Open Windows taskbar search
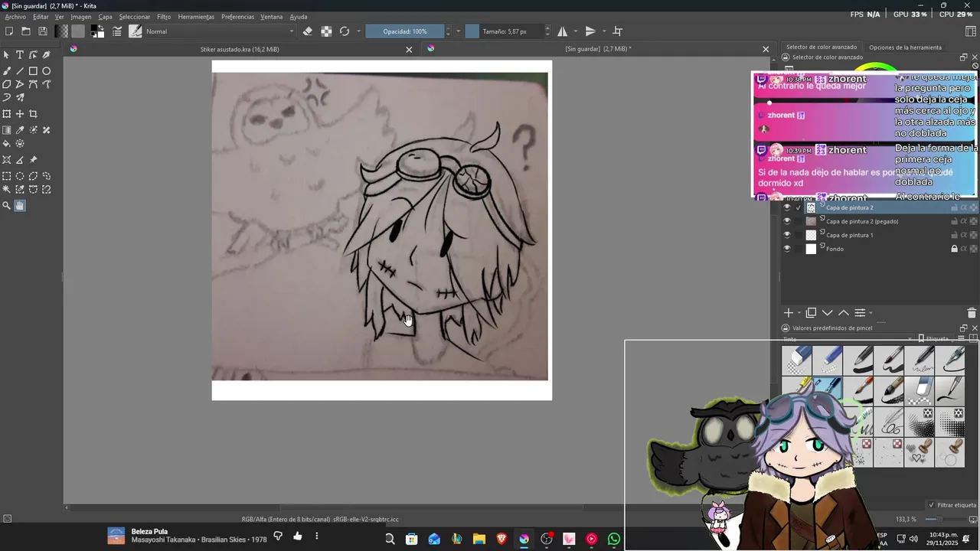The height and width of the screenshot is (551, 980). (x=390, y=539)
